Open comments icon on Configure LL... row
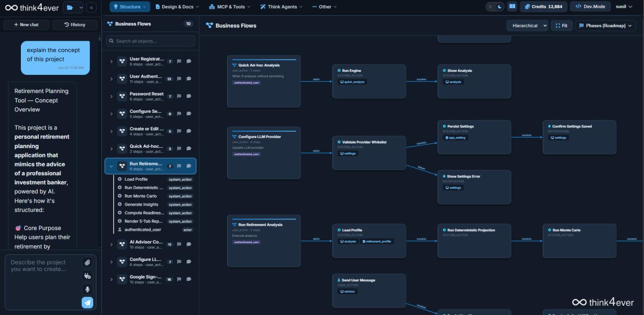Image resolution: width=644 pixels, height=315 pixels. (188, 262)
